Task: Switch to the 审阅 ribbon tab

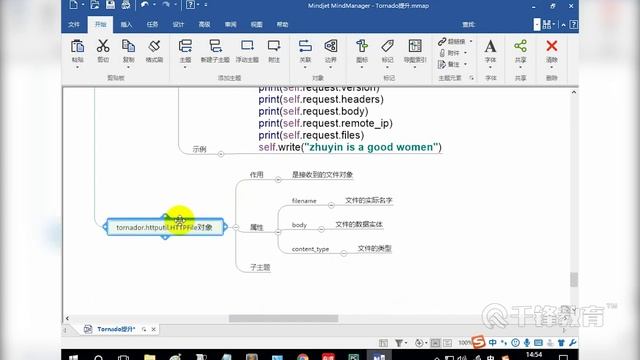Action: click(231, 24)
